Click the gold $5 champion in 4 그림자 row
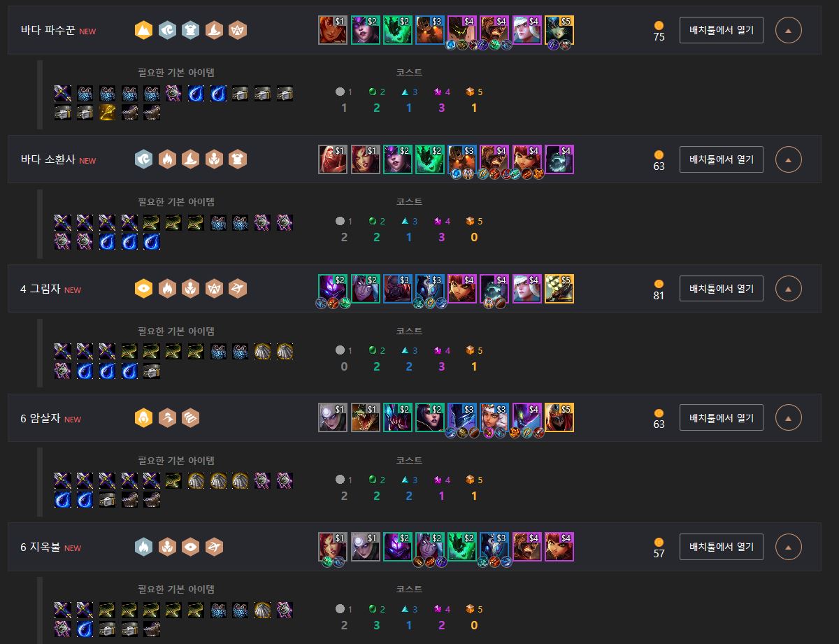This screenshot has height=644, width=839. 559,289
